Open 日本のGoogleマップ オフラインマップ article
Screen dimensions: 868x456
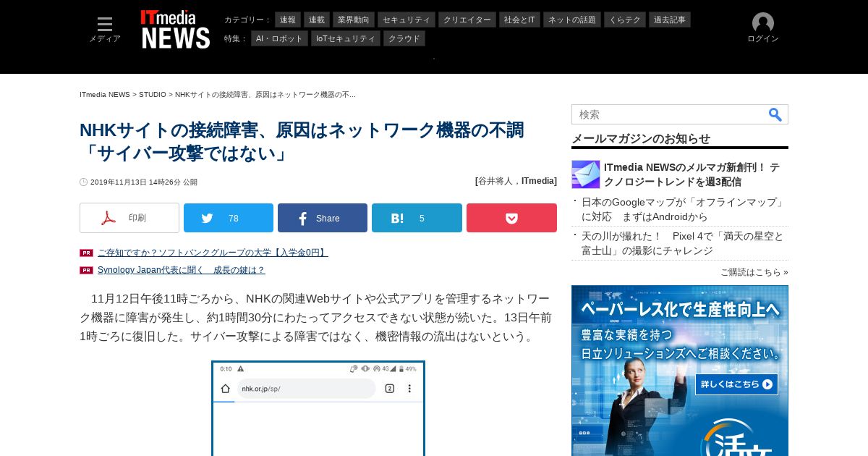click(683, 209)
